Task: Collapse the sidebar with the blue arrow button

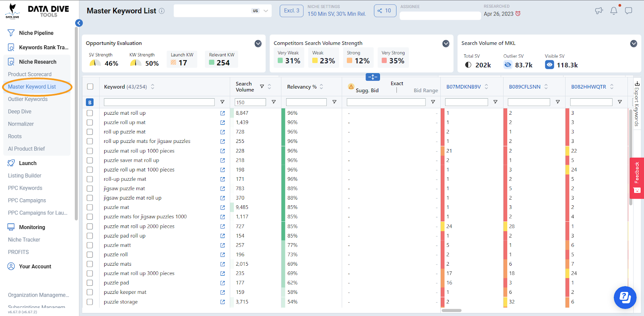Action: 79,23
